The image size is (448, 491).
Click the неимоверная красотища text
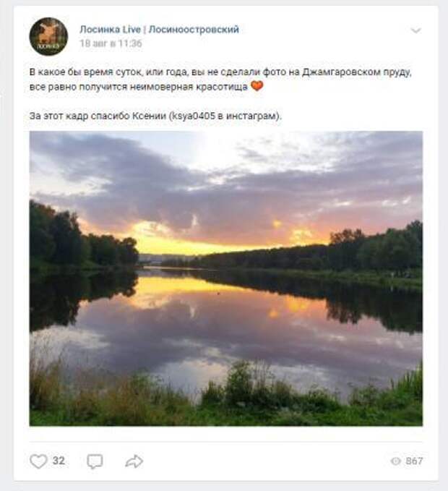[189, 87]
